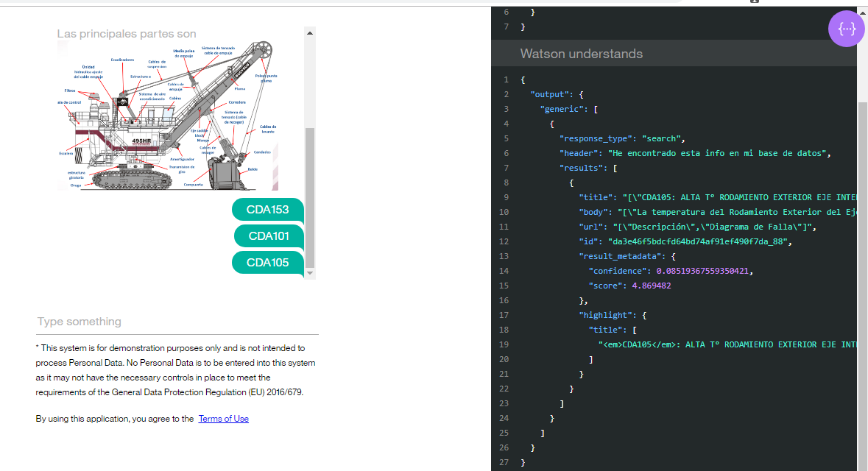Screen dimensions: 868x471
Task: Open the Terms of Use link
Action: tap(223, 418)
